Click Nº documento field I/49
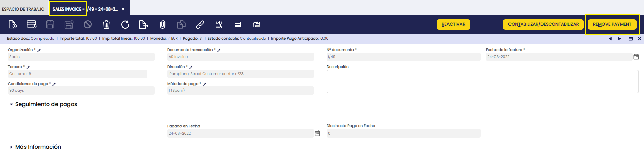Image resolution: width=644 pixels, height=158 pixels. coord(403,57)
